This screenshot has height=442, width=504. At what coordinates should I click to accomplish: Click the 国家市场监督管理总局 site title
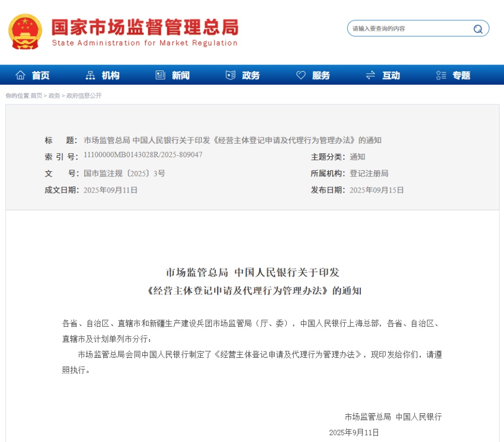pyautogui.click(x=145, y=27)
